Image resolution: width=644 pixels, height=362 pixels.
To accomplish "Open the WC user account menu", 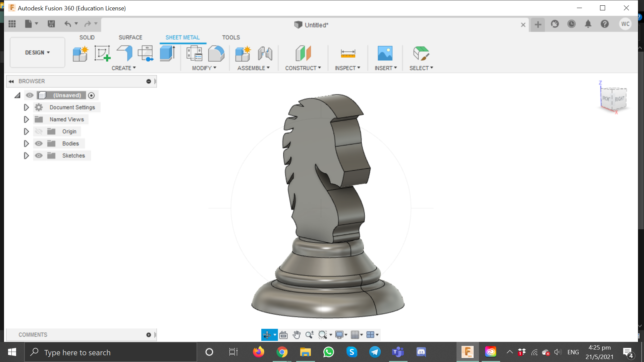I will (625, 24).
